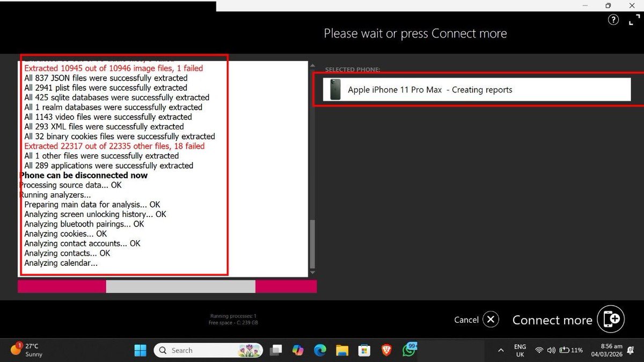Open the clock showing 8:56 am 04/03/2026
Image resolution: width=644 pixels, height=362 pixels.
[607, 350]
